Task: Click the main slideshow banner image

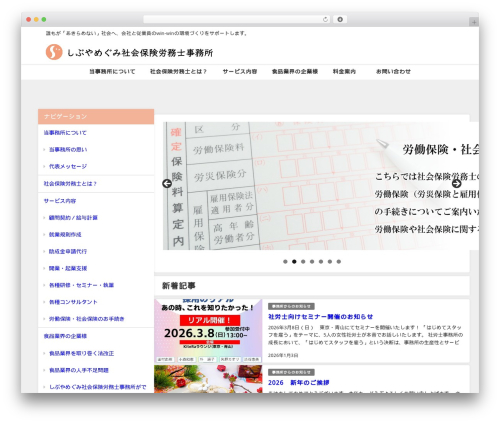Action: tap(321, 186)
